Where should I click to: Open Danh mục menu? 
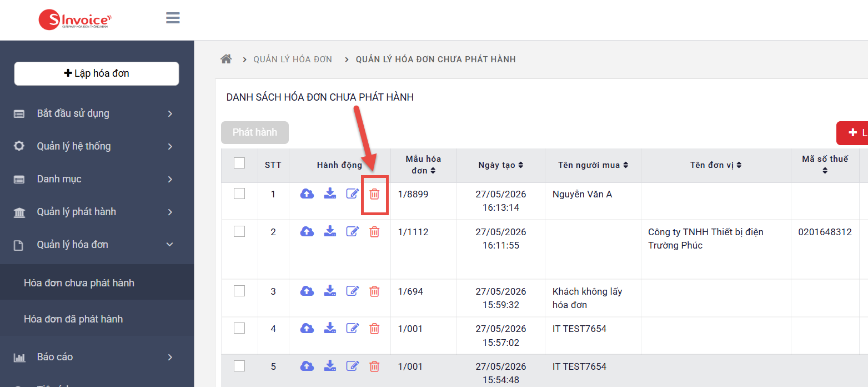[x=97, y=179]
